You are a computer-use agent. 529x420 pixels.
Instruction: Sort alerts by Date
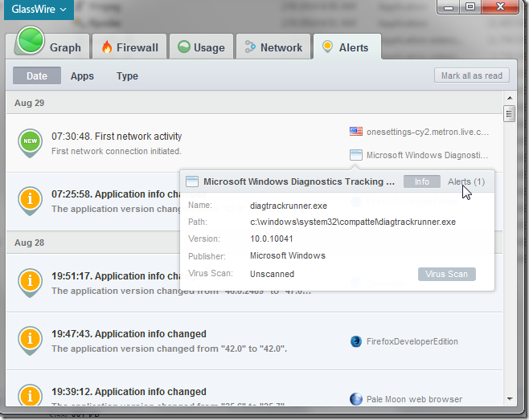tap(37, 75)
